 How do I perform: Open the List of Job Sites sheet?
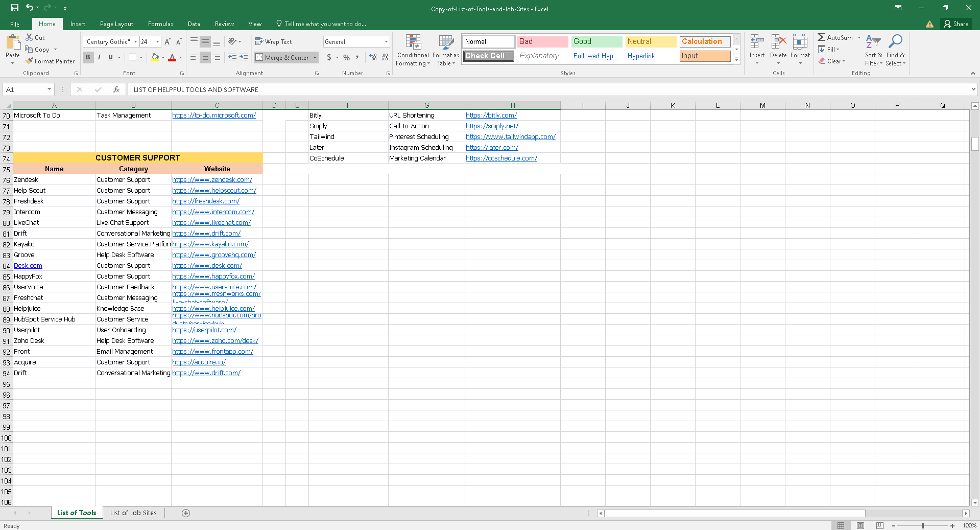[x=133, y=513]
